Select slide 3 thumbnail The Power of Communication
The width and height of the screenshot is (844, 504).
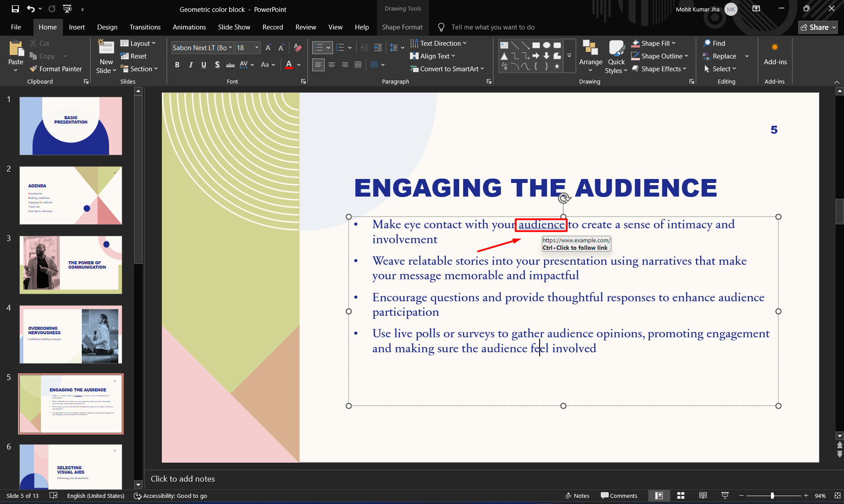click(71, 265)
